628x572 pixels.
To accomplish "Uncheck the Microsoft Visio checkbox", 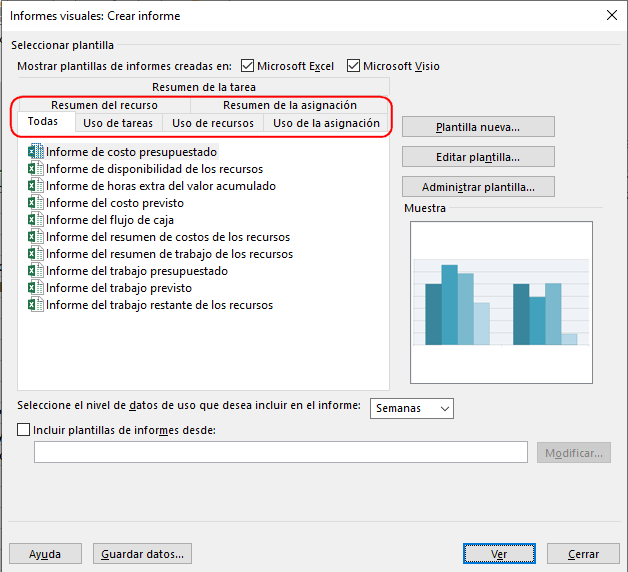I will pyautogui.click(x=353, y=66).
